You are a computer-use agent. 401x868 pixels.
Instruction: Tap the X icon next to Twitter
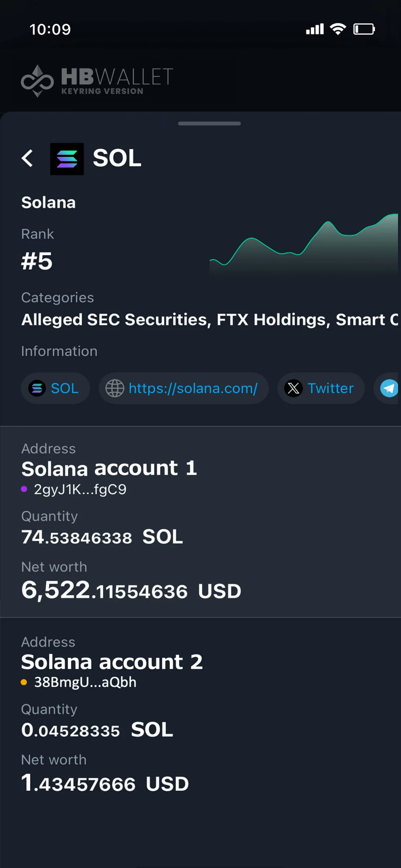(x=294, y=389)
